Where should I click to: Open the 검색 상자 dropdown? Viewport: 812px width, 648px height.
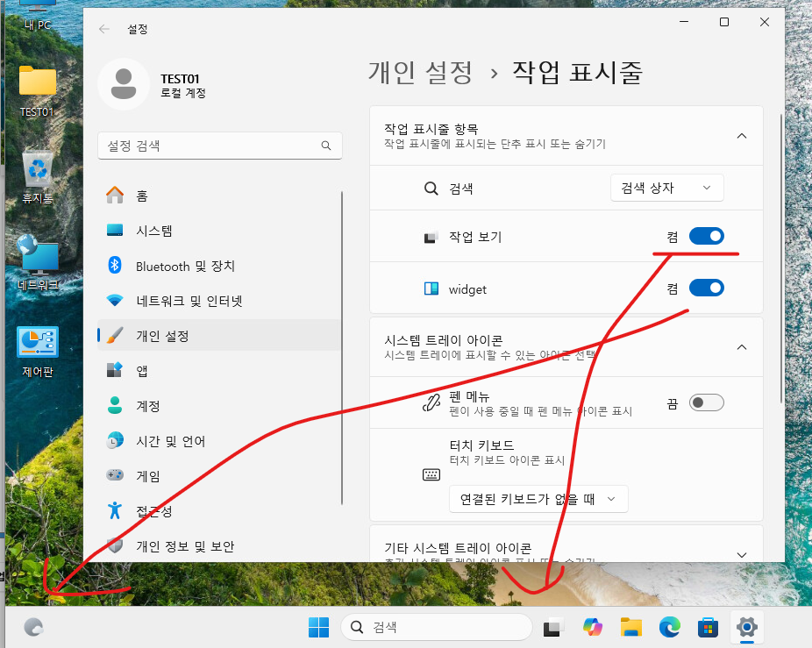click(x=667, y=188)
